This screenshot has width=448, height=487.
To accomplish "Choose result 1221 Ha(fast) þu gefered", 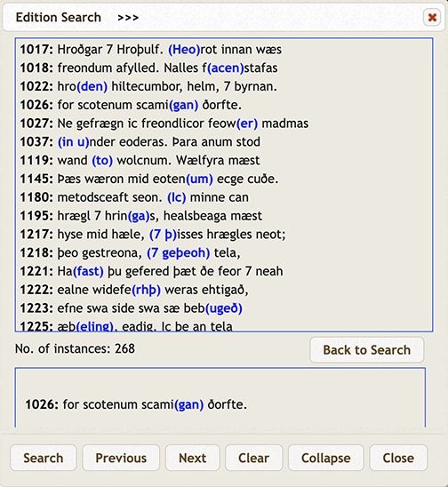I will [151, 271].
